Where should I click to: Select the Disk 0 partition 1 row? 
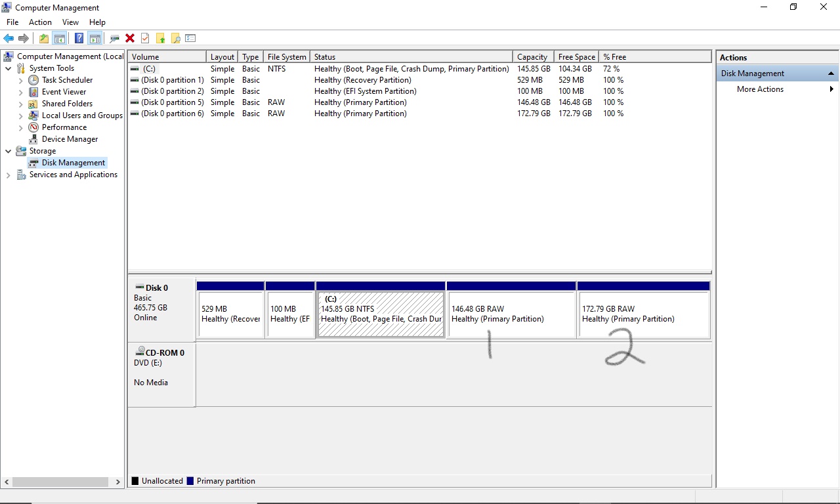[420, 80]
